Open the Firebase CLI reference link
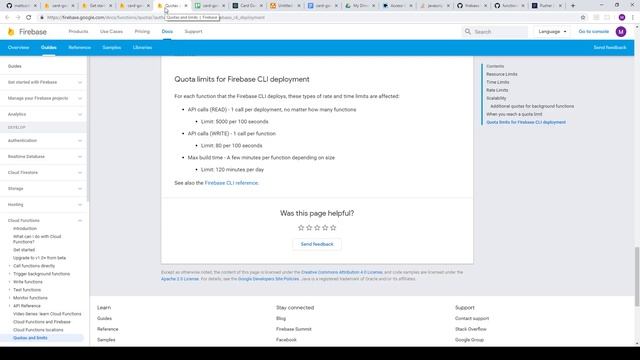This screenshot has height=360, width=640. 231,183
